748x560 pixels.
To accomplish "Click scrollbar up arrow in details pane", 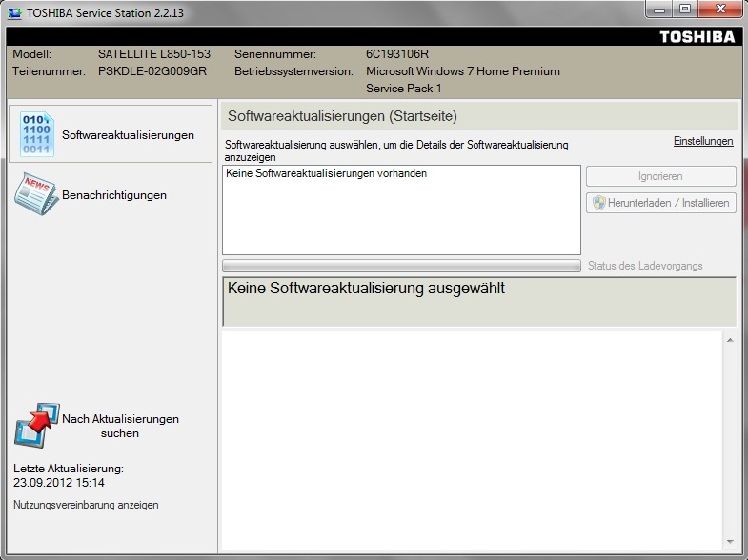I will point(730,340).
